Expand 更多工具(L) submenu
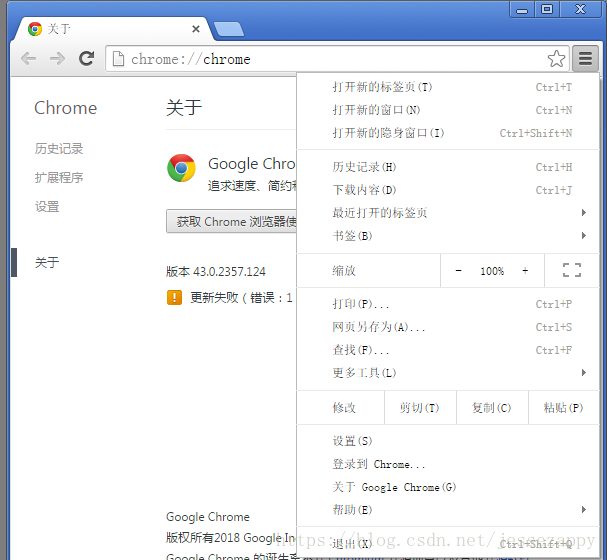Image resolution: width=607 pixels, height=560 pixels. tap(448, 373)
